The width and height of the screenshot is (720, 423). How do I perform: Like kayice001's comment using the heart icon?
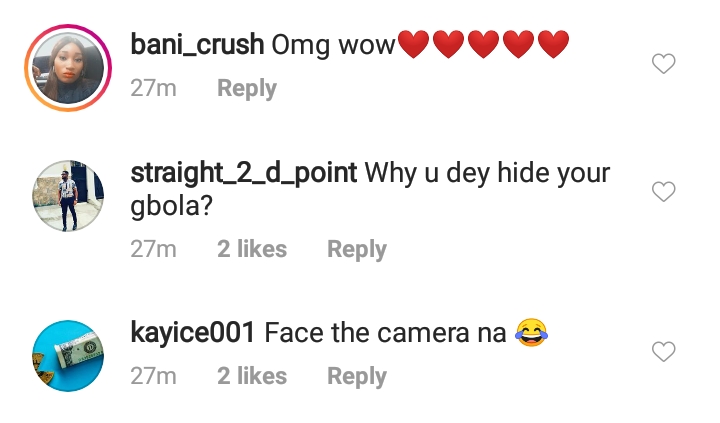coord(663,351)
